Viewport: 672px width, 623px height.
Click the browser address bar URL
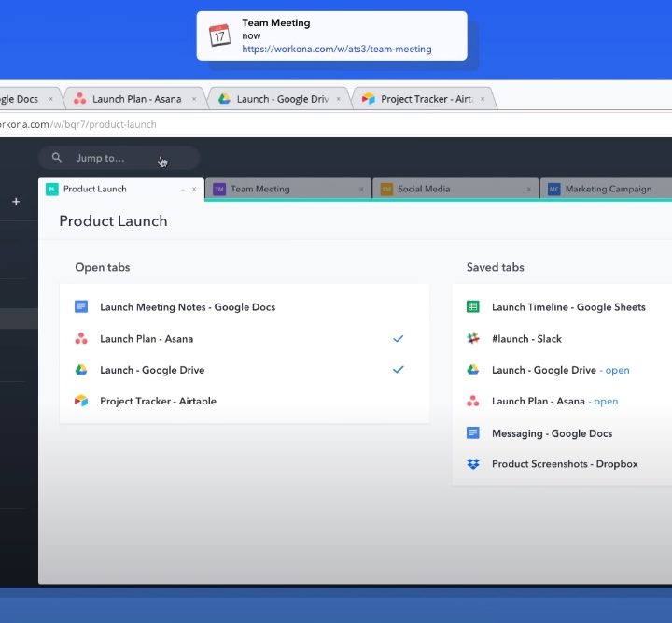point(78,124)
